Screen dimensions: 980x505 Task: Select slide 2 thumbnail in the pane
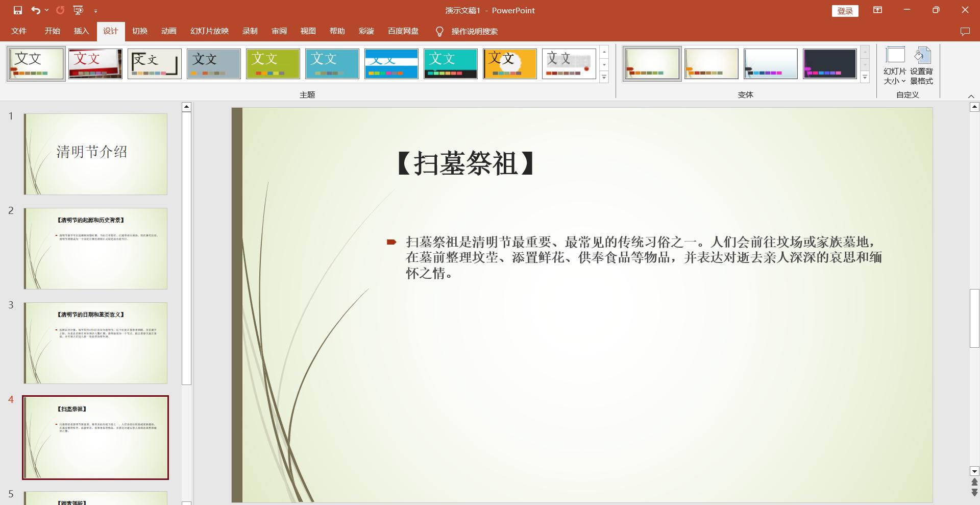(95, 249)
